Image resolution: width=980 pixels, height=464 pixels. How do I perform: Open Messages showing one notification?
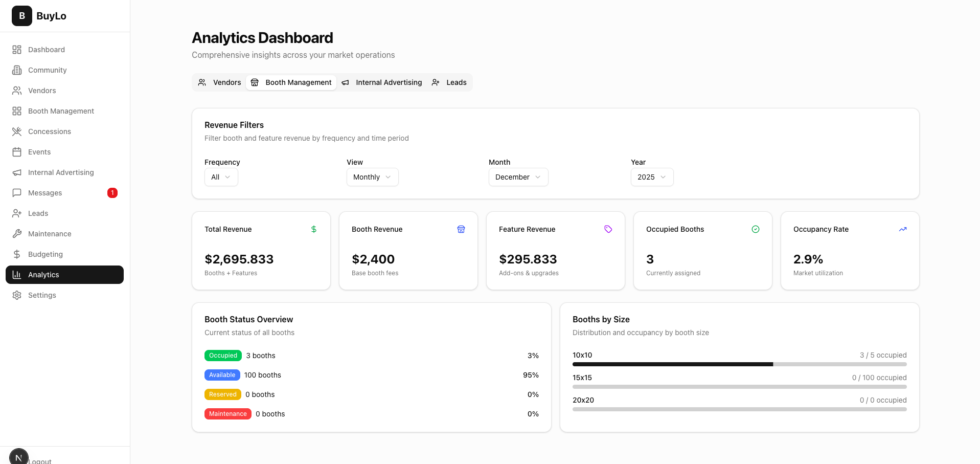(x=44, y=193)
